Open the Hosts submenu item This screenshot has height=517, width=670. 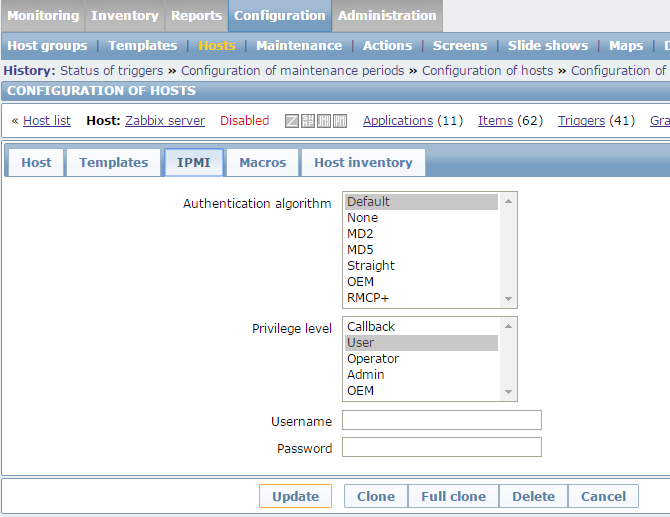(x=217, y=45)
